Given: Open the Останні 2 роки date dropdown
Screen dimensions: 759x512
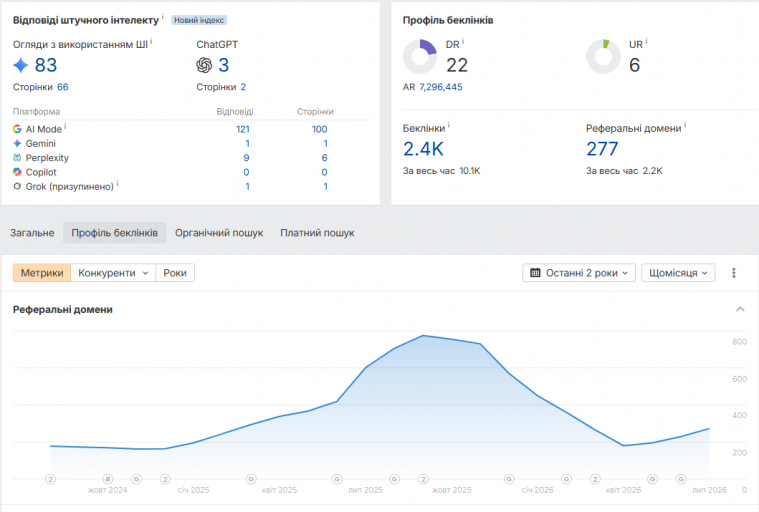Looking at the screenshot, I should coord(579,273).
